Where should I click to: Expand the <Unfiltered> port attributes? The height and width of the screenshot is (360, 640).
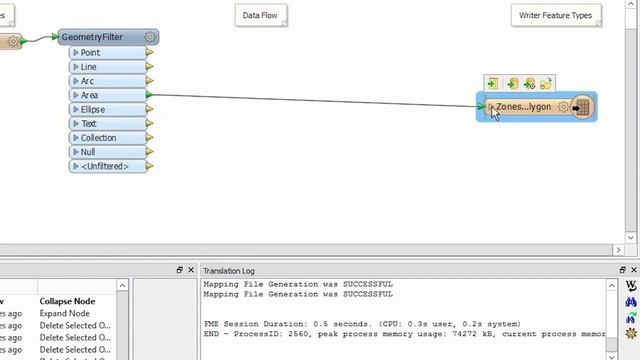(x=76, y=166)
